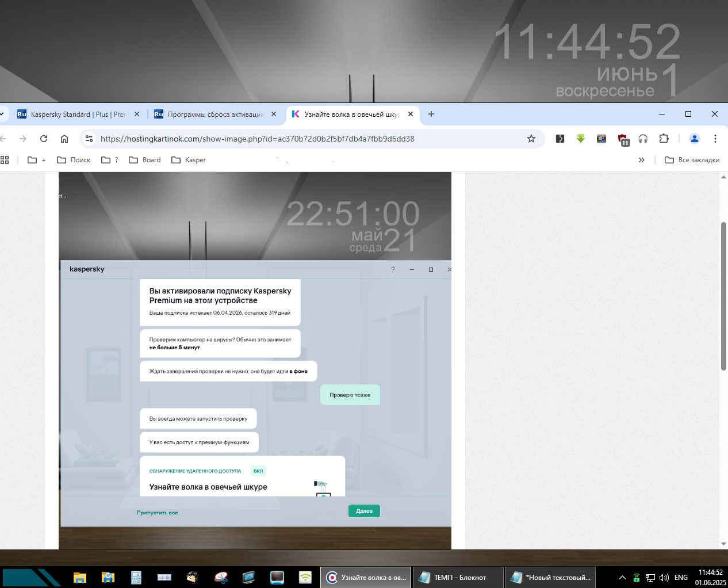This screenshot has height=588, width=728.
Task: Go to the browser home page
Action: click(x=64, y=139)
